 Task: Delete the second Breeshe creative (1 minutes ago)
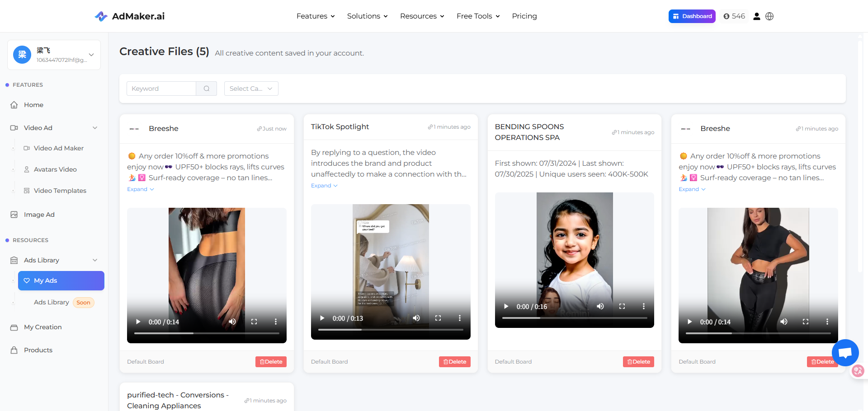pyautogui.click(x=822, y=362)
